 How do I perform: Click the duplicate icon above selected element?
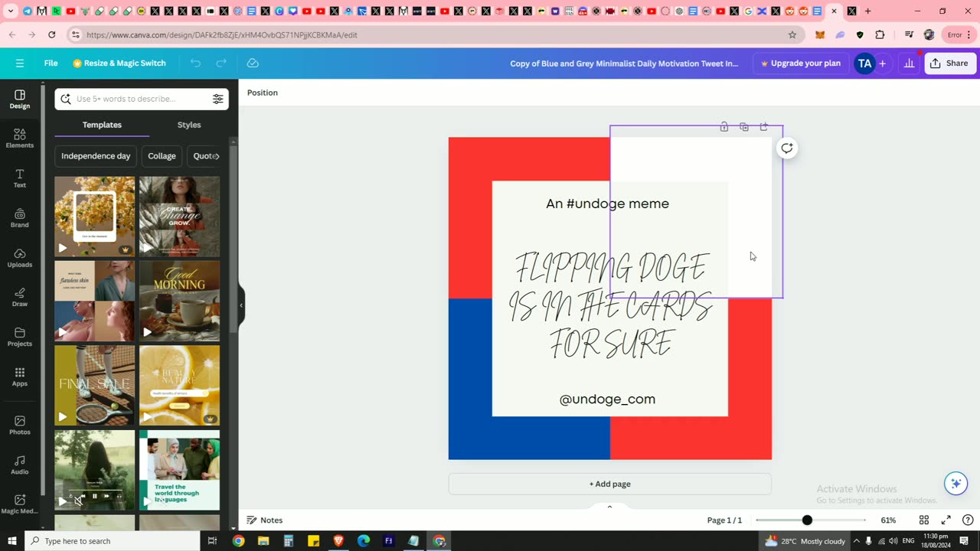[x=744, y=127]
